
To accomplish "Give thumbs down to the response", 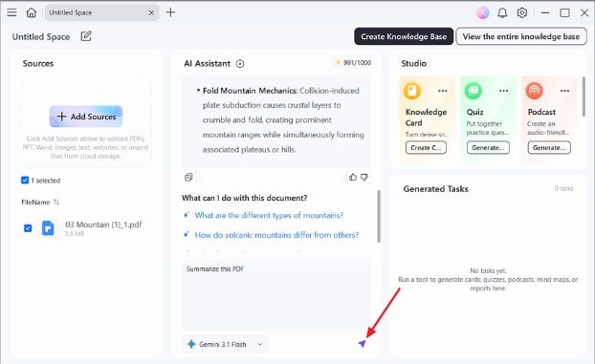I will pyautogui.click(x=364, y=177).
